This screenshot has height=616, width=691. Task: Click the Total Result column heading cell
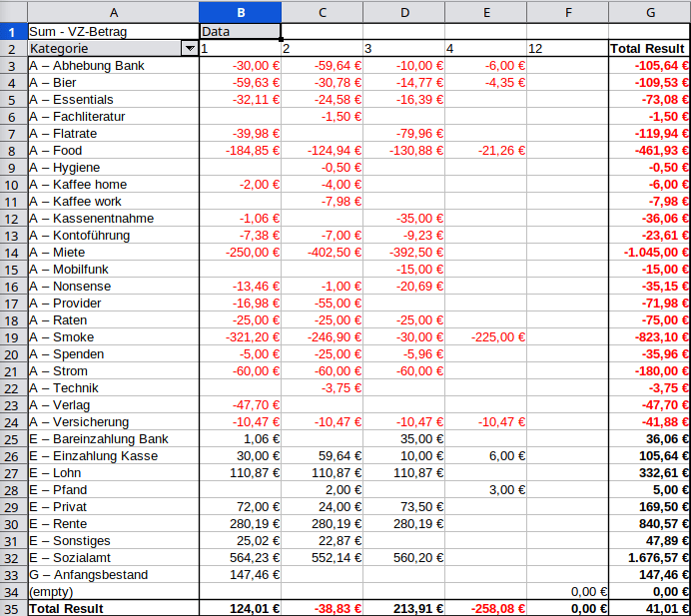click(649, 48)
